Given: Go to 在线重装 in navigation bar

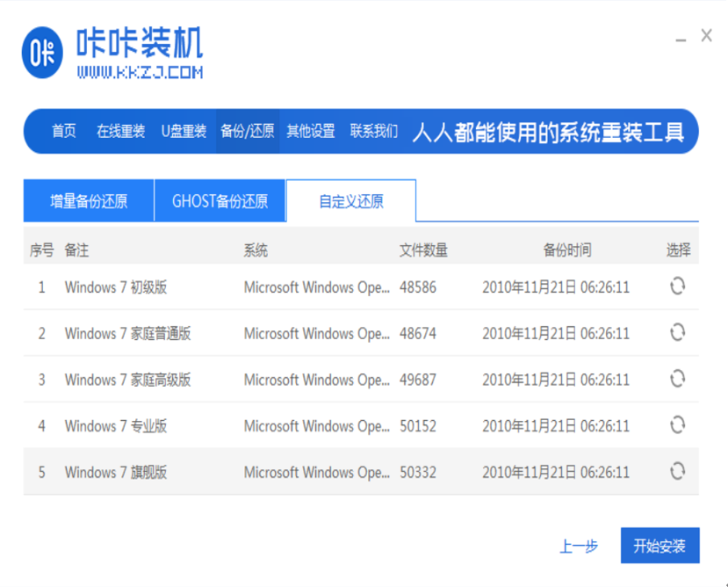Looking at the screenshot, I should tap(120, 132).
